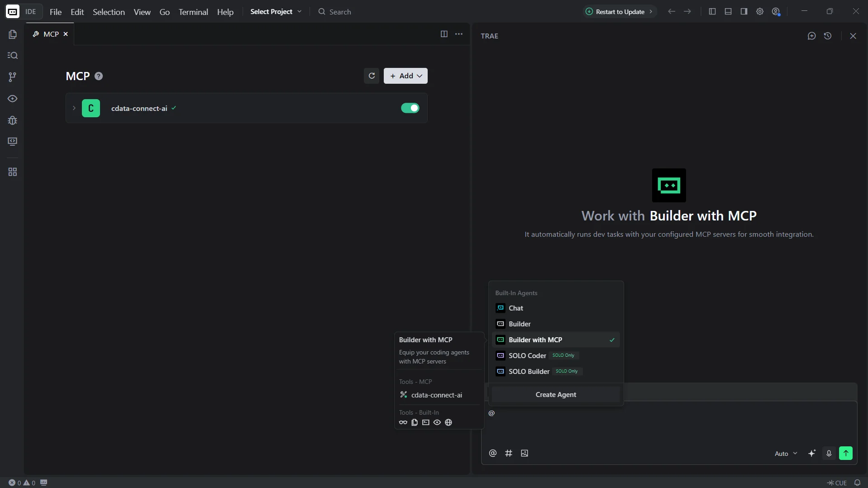Open the Preview eye sidebar icon

pos(12,99)
